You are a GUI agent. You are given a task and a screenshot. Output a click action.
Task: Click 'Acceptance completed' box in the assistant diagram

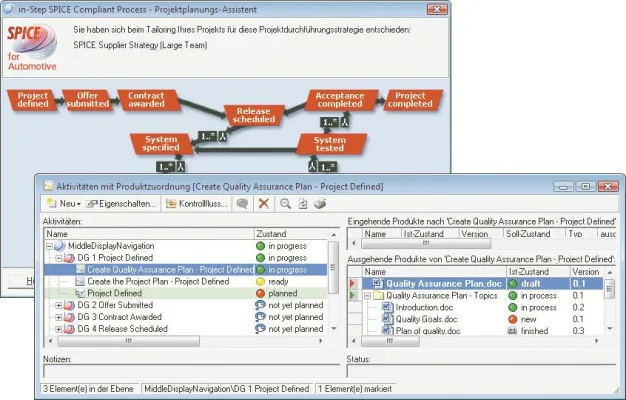coord(340,100)
